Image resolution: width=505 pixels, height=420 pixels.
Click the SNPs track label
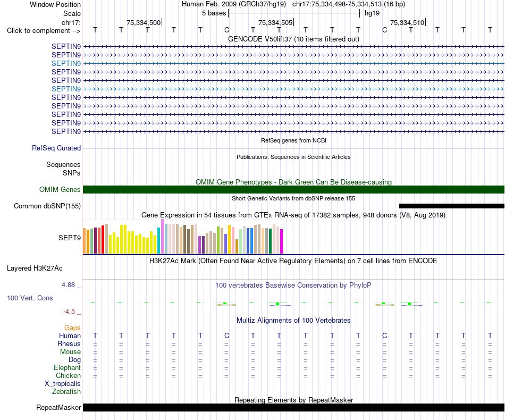pos(72,173)
